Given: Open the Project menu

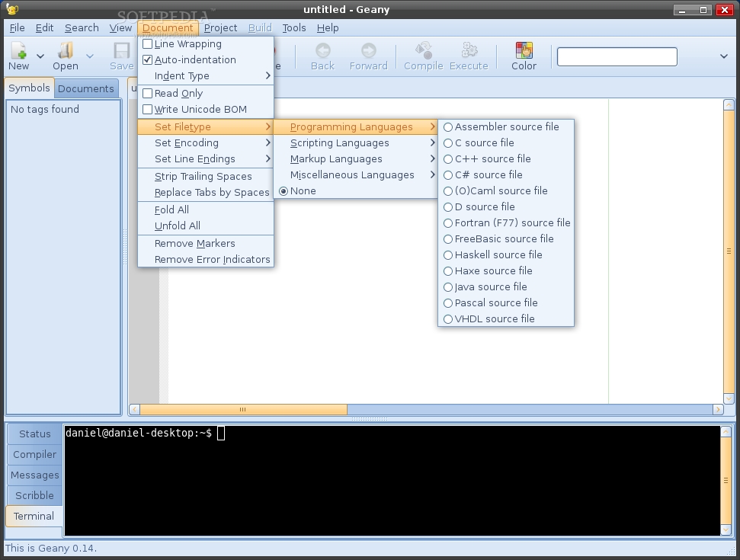Looking at the screenshot, I should (x=220, y=28).
